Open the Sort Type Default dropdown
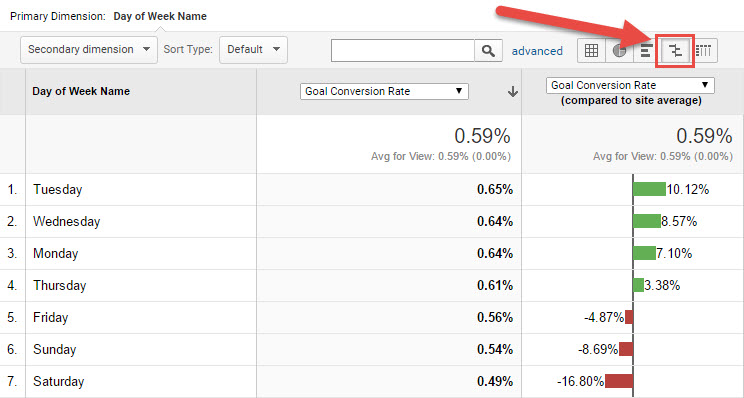Image resolution: width=744 pixels, height=398 pixels. pos(253,49)
